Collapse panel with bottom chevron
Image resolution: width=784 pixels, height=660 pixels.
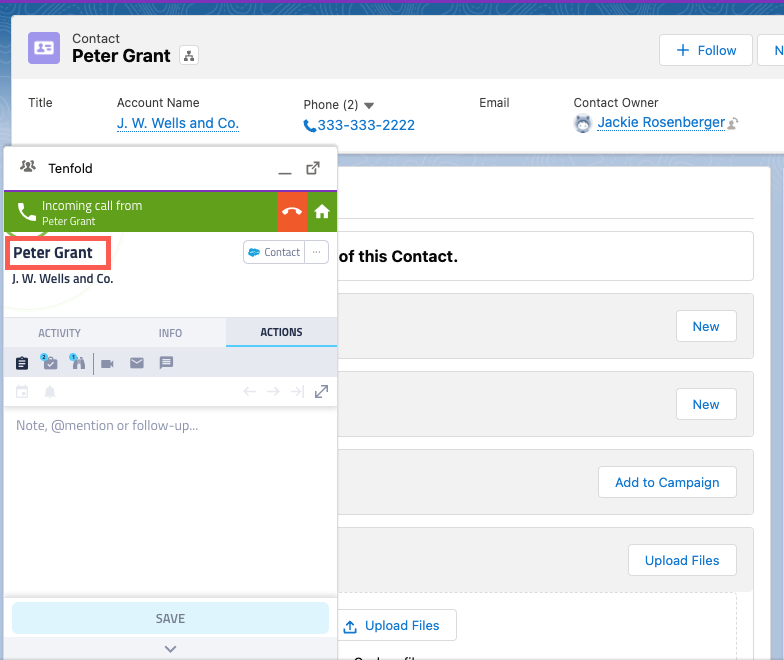tap(170, 649)
